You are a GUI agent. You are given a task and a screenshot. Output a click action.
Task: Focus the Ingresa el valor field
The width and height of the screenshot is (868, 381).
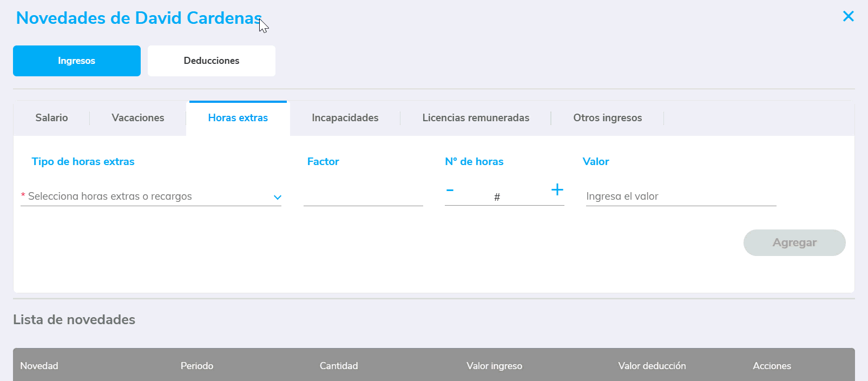pos(680,196)
